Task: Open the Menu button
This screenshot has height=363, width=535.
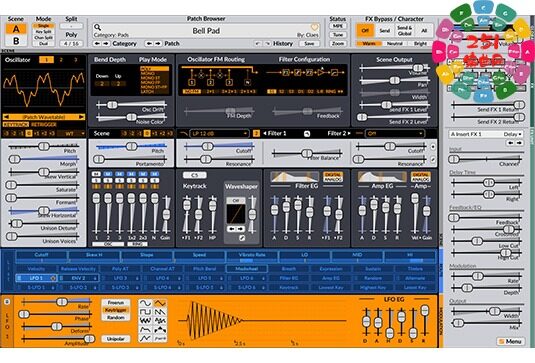Action: coord(510,341)
